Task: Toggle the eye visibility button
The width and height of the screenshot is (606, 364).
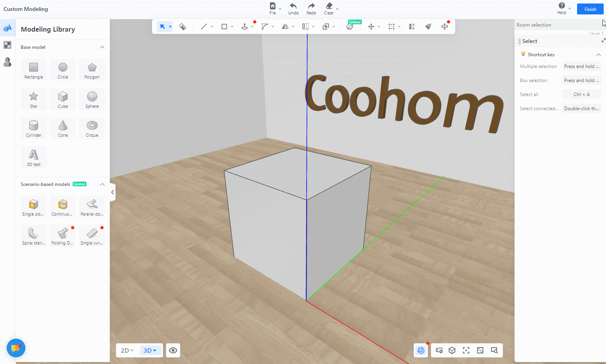Action: click(x=173, y=350)
